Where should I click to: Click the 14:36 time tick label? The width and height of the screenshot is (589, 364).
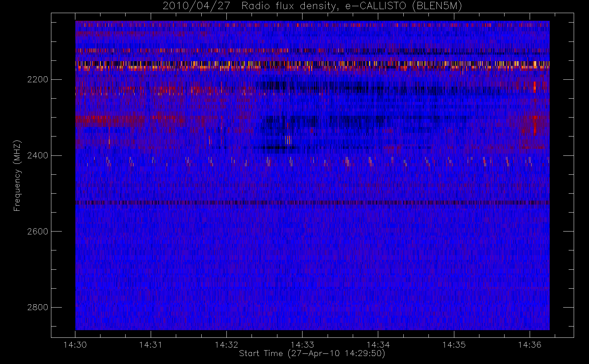(530, 345)
